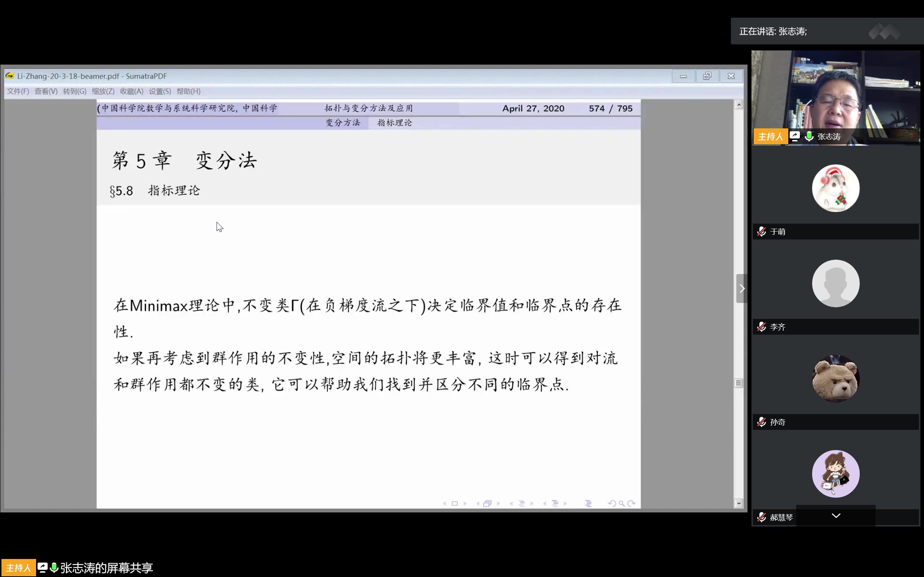Collapse the participant list with the chevron near 郝慧琴
Image resolution: width=924 pixels, height=577 pixels.
[836, 516]
